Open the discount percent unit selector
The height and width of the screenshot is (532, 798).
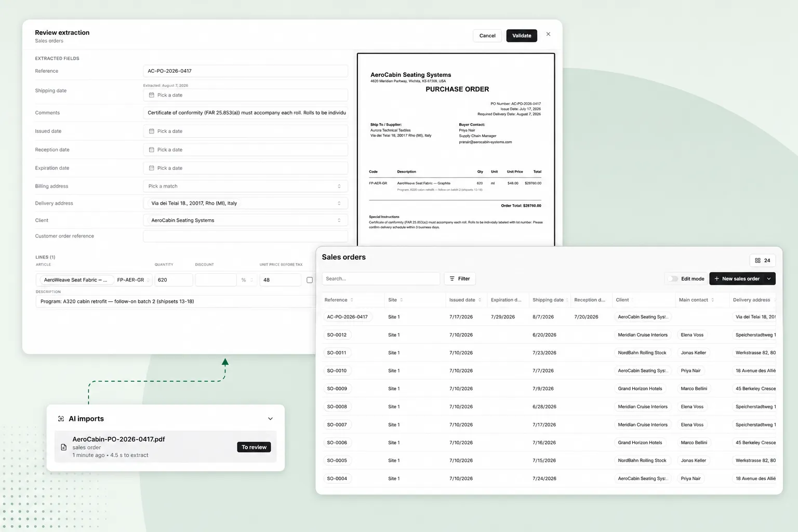(247, 280)
